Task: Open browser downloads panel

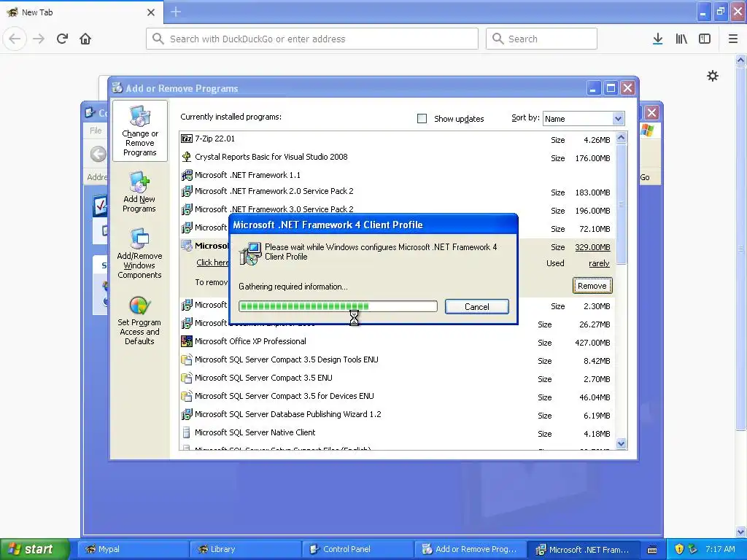Action: pos(657,39)
